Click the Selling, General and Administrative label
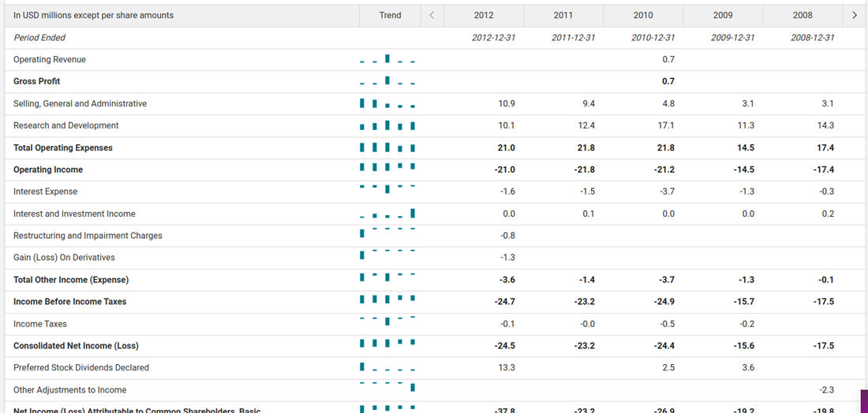The image size is (868, 413). [x=80, y=104]
